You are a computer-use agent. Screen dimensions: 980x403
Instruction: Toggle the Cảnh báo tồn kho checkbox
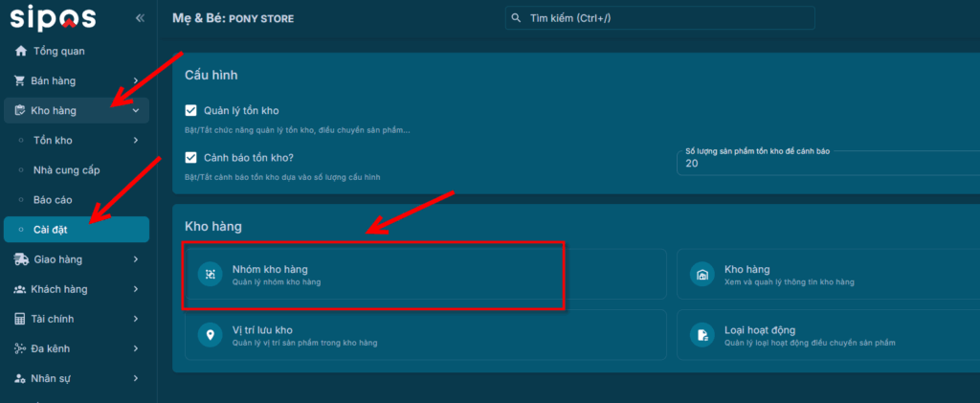191,157
